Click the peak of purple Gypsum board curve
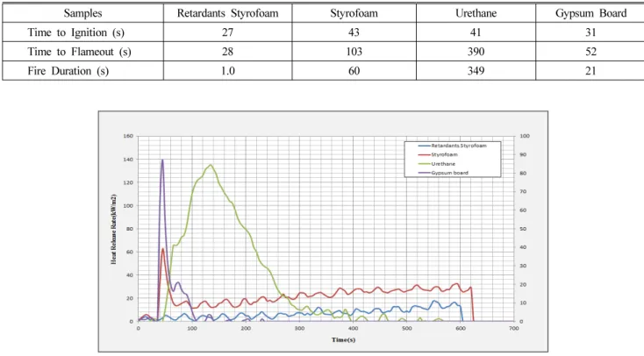This screenshot has width=644, height=356. [162, 160]
